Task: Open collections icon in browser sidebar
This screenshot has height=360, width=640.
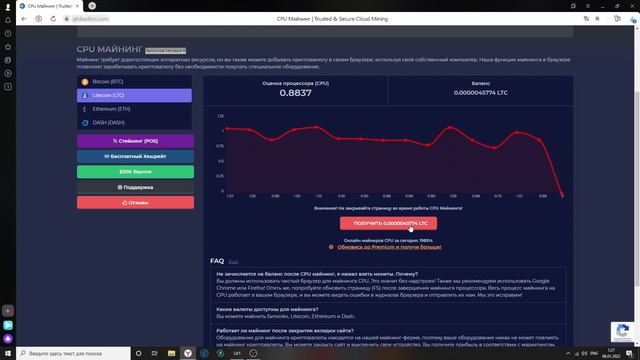Action: (8, 60)
